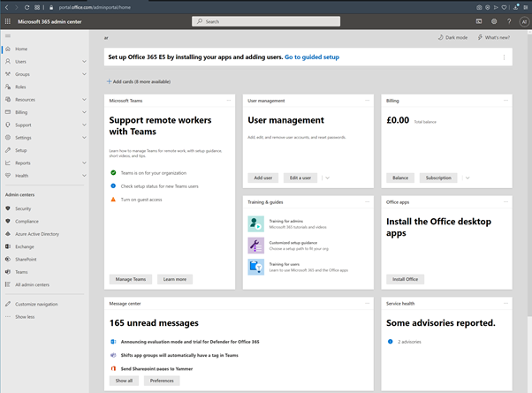
Task: Click the Roles icon in sidebar
Action: pyautogui.click(x=8, y=87)
